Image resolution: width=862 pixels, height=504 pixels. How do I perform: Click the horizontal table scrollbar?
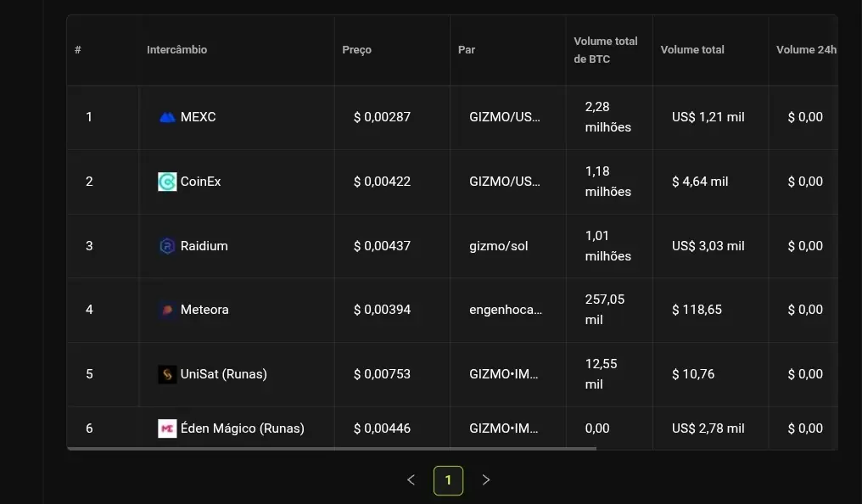pos(332,449)
